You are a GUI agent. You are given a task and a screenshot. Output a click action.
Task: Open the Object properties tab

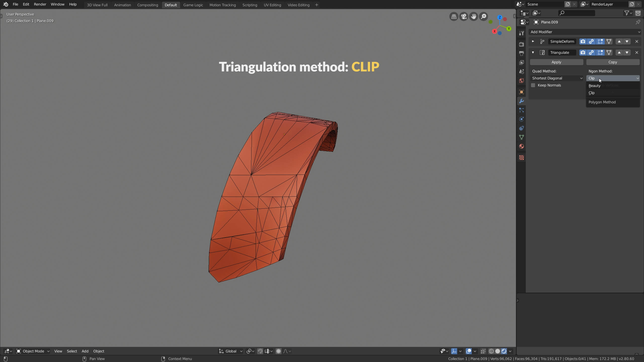[x=521, y=92]
